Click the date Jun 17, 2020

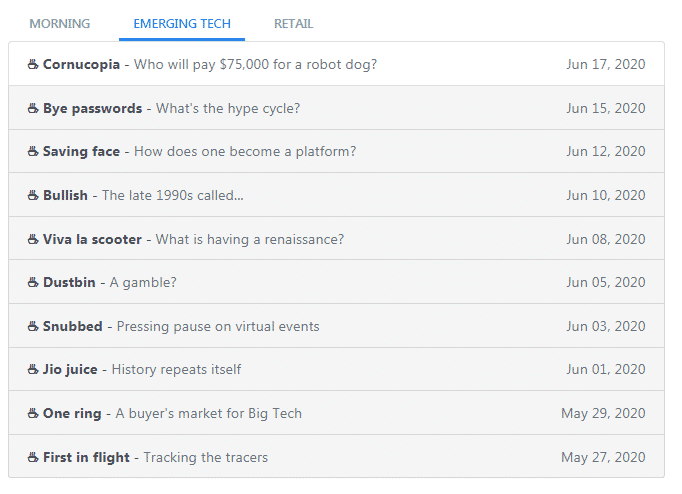[605, 64]
